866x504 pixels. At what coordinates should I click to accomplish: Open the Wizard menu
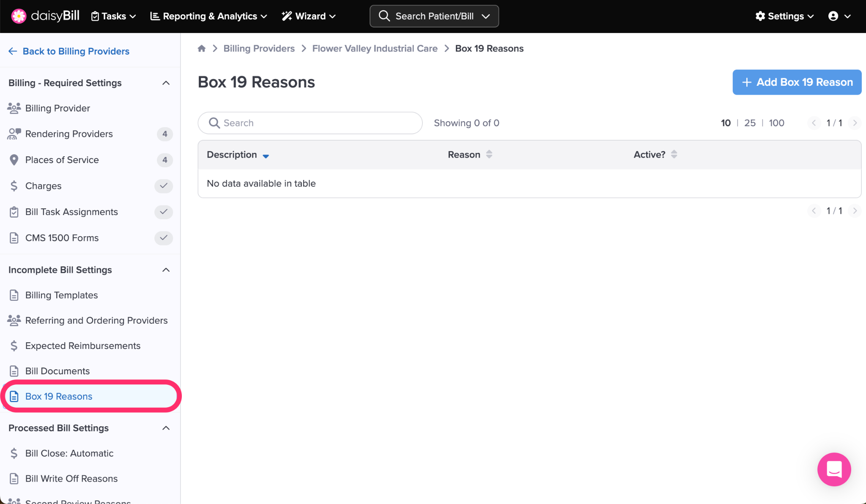coord(309,16)
